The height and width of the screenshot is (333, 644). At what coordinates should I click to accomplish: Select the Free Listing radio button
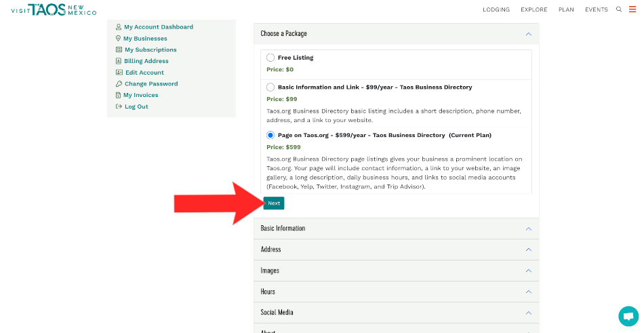point(270,58)
